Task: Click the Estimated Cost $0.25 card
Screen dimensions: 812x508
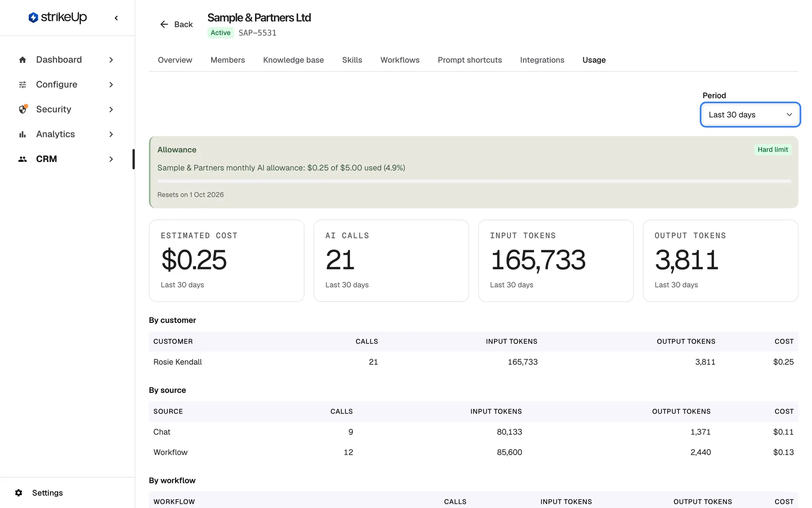Action: (x=226, y=261)
